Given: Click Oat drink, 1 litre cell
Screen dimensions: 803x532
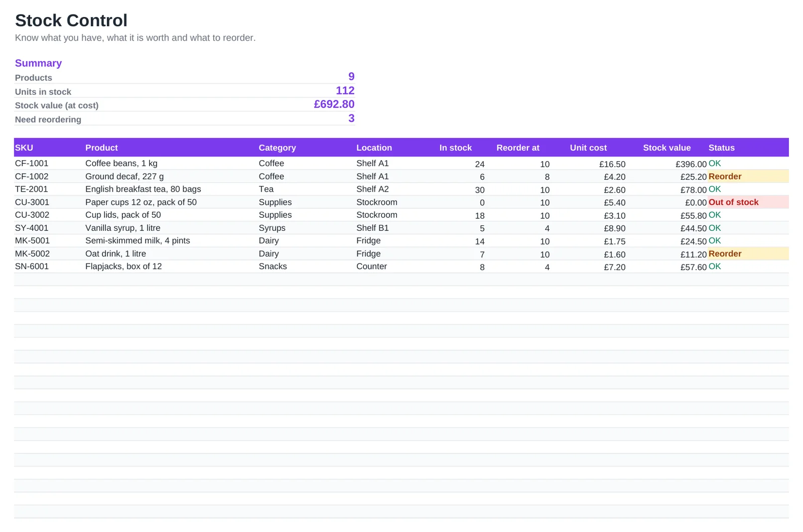Looking at the screenshot, I should point(116,253).
